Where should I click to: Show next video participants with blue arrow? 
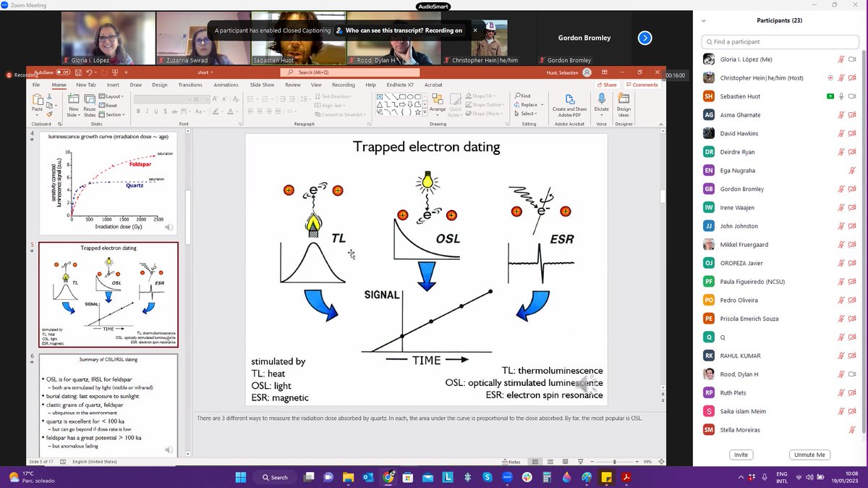[x=645, y=38]
